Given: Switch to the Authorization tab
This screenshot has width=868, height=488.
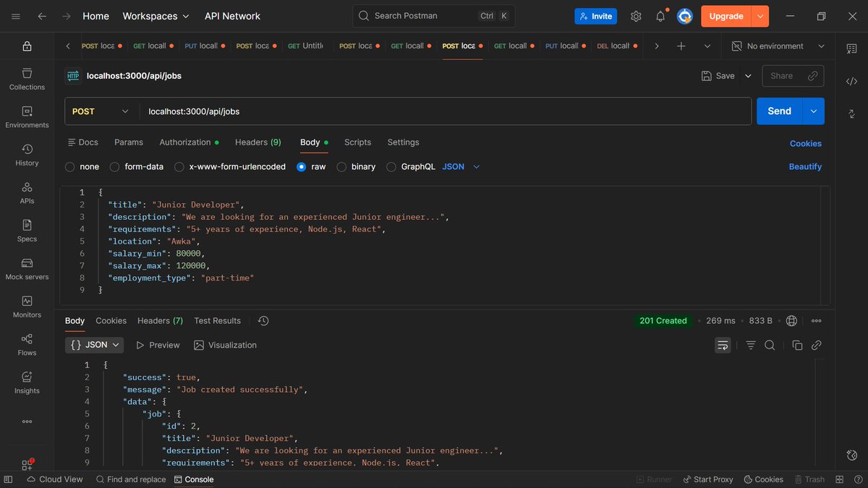Looking at the screenshot, I should (189, 142).
